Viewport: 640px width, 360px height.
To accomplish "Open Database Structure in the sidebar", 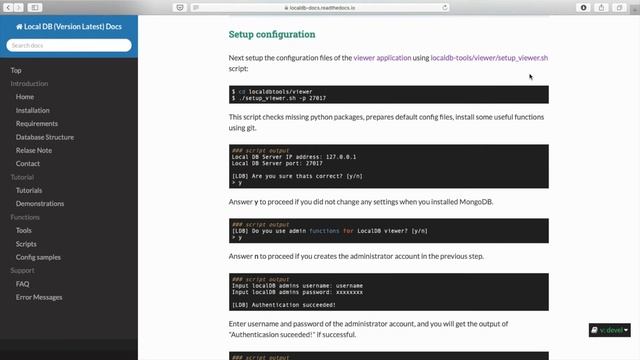I will 45,137.
